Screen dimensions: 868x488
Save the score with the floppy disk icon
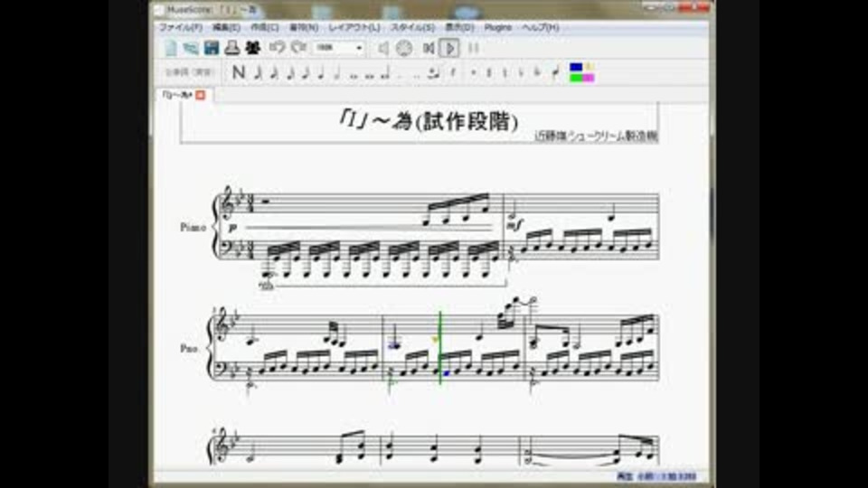coord(212,48)
